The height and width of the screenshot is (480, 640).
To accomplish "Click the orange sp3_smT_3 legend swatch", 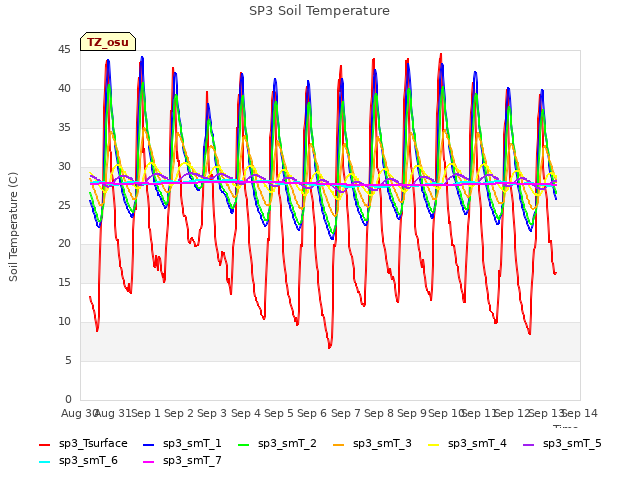I will pyautogui.click(x=339, y=445).
